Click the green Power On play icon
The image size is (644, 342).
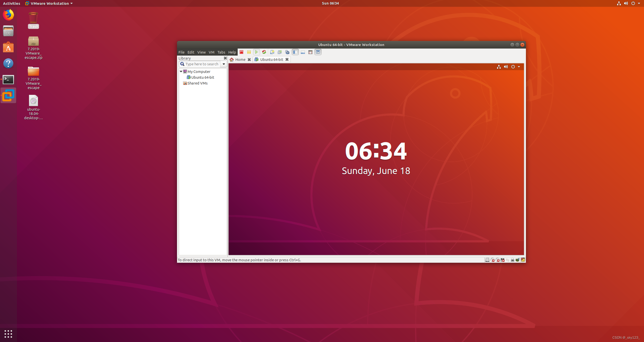pos(256,52)
